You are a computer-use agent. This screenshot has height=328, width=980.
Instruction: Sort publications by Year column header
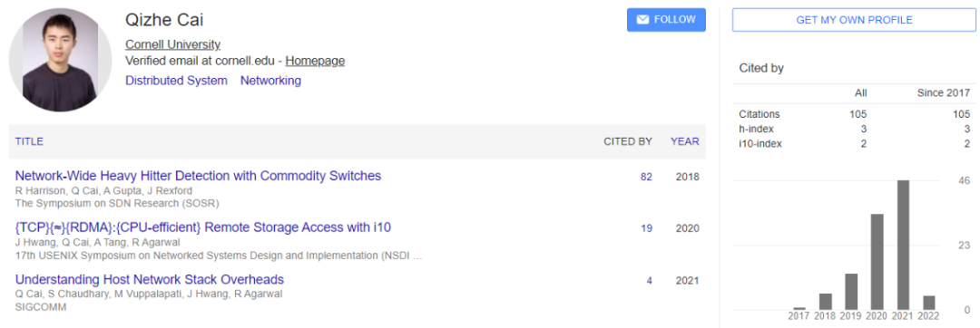pos(685,141)
